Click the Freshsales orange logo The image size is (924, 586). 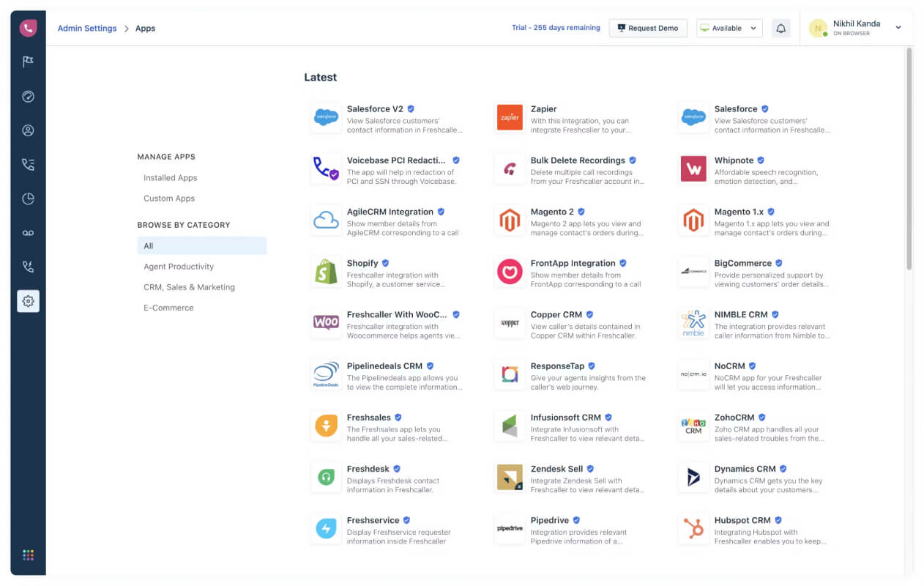click(326, 426)
